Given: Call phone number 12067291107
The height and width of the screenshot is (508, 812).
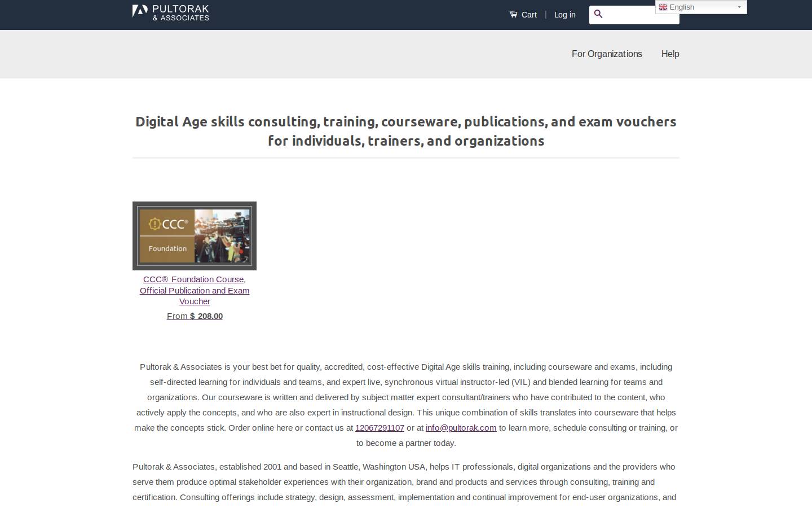Looking at the screenshot, I should click(379, 428).
